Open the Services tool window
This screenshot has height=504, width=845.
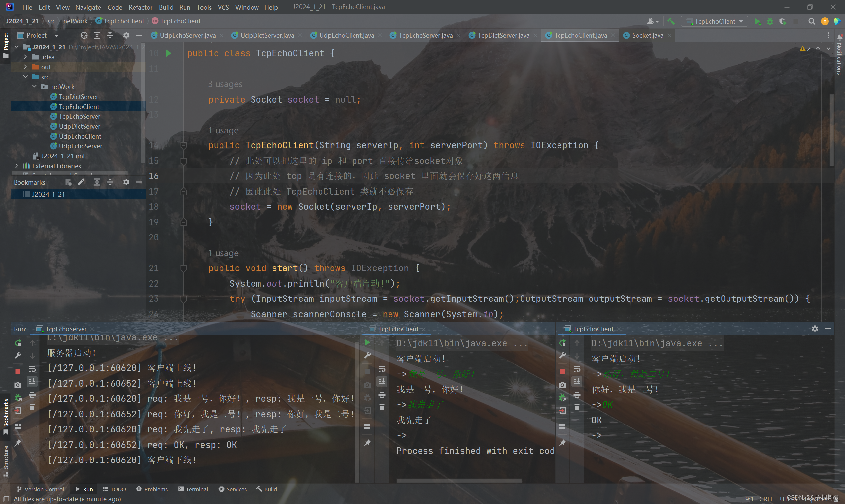pos(232,489)
